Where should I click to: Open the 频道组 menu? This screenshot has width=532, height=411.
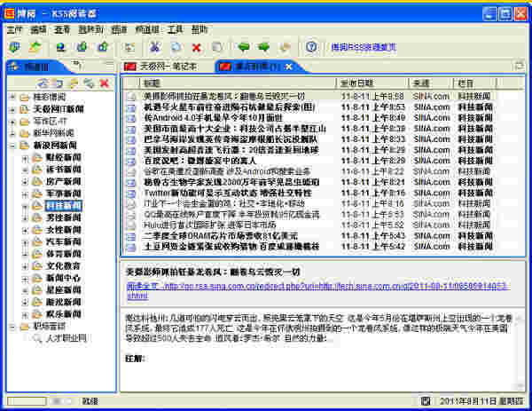(147, 29)
